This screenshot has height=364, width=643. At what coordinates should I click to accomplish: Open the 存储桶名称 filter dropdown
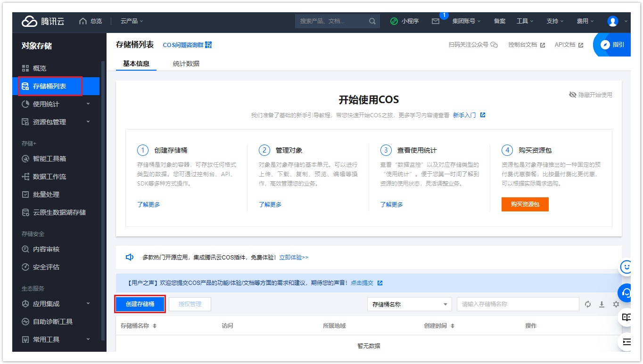(x=409, y=304)
